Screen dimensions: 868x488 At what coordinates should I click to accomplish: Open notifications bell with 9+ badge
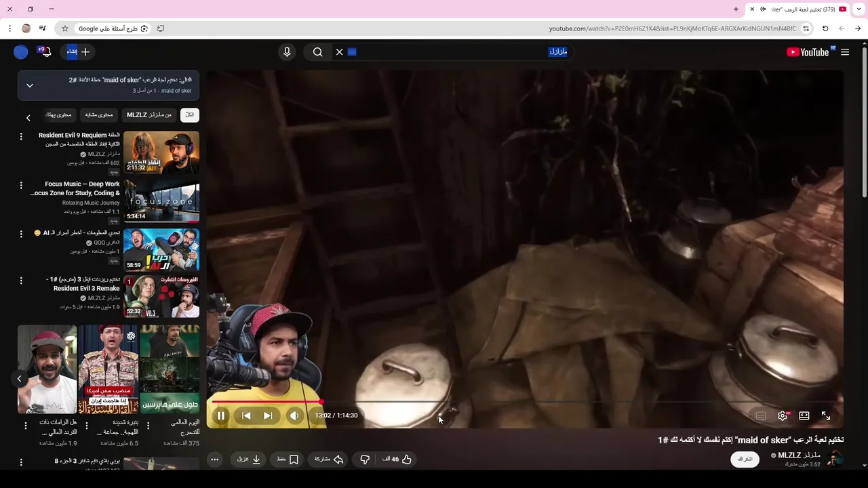point(45,52)
